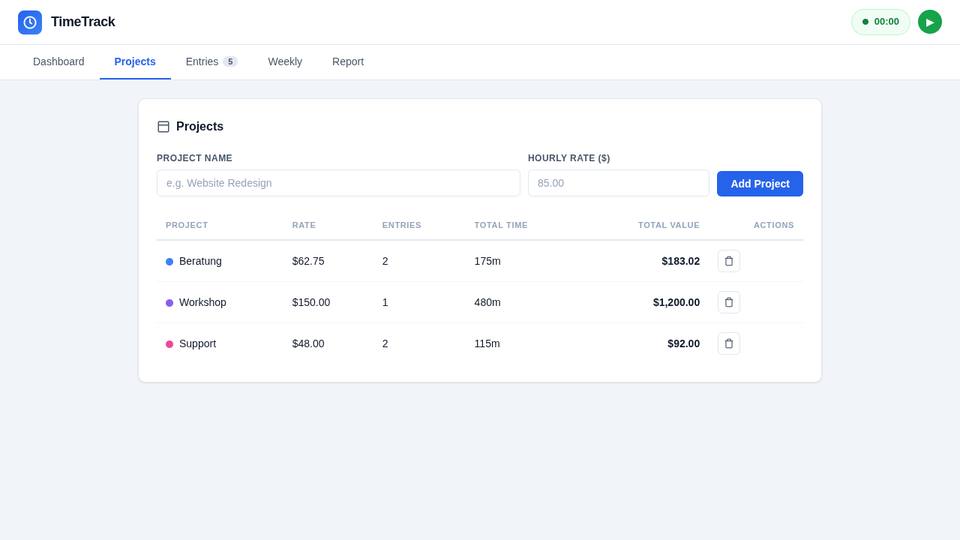Screen dimensions: 960x540
Task: Delete the Workshop project via its trash icon
Action: pos(729,302)
